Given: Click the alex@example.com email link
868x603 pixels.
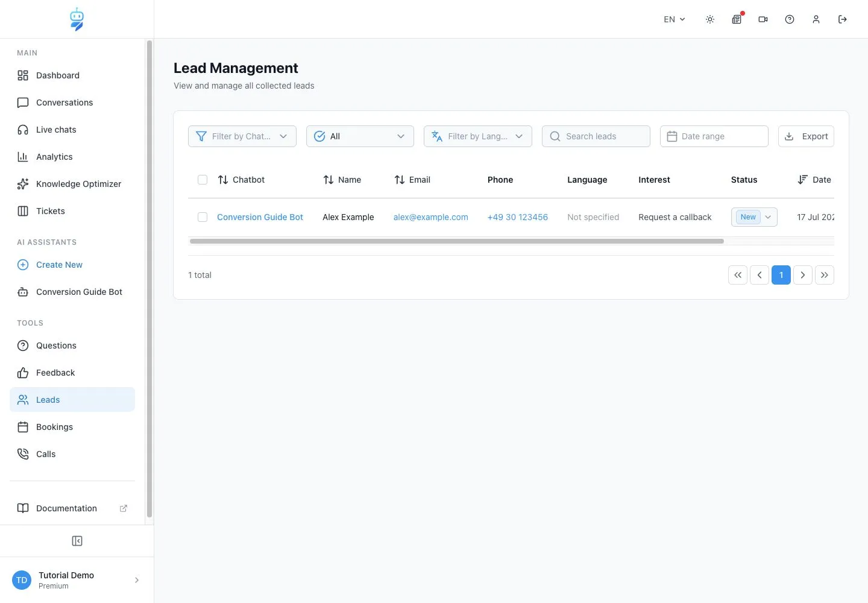Looking at the screenshot, I should coord(430,217).
